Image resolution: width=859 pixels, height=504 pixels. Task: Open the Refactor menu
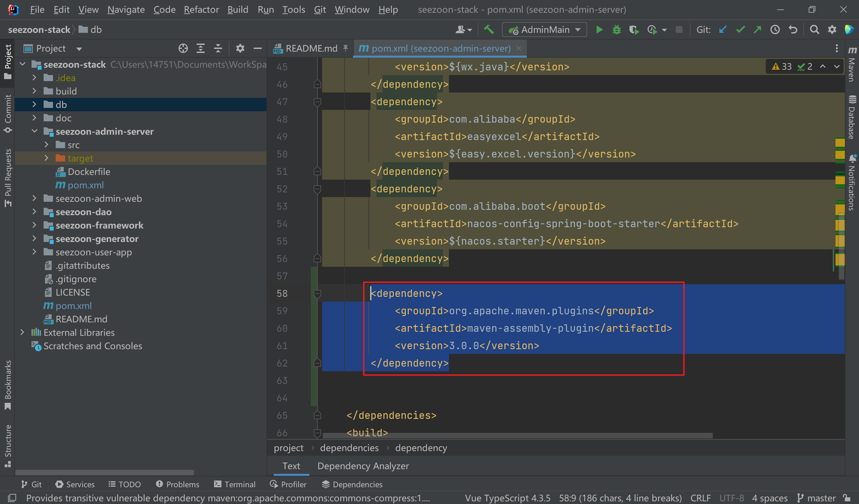click(201, 9)
